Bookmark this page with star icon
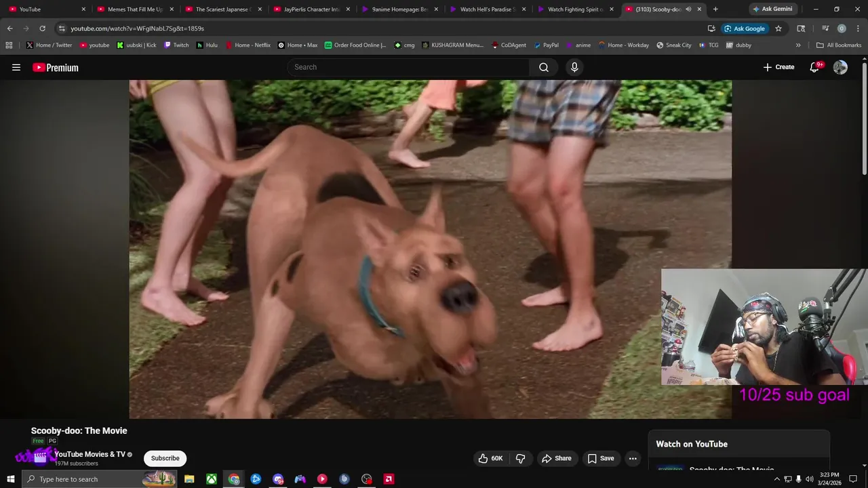 778,28
